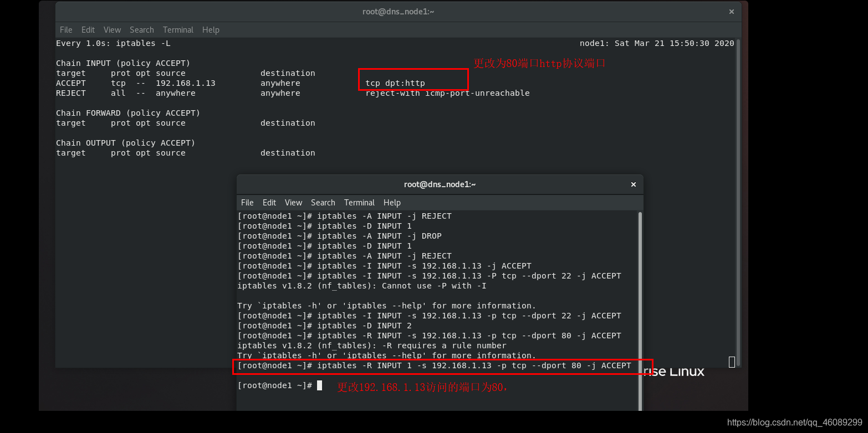Click the '192.168.1.13' source in ACCEPT rule
The width and height of the screenshot is (868, 433).
tap(185, 83)
